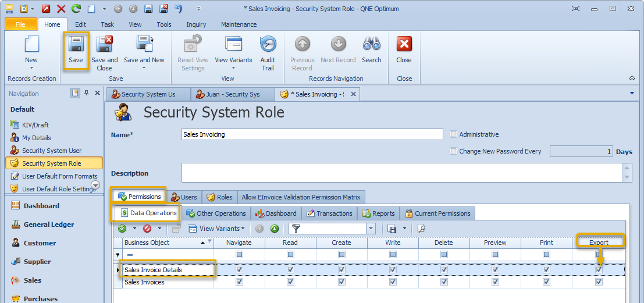
Task: Open the Juan - Security Sys document tab
Action: [233, 94]
